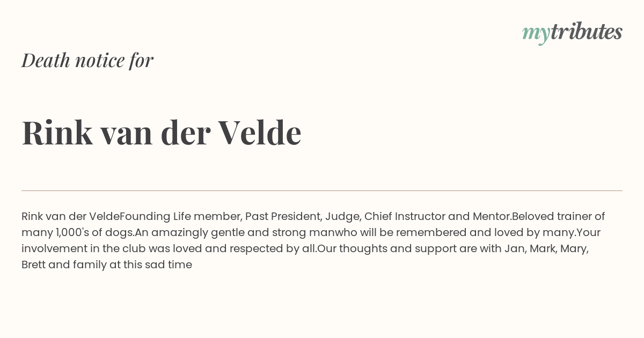Screen dimensions: 644x338
Task: Click the green "my" part of the logo
Action: tap(536, 34)
